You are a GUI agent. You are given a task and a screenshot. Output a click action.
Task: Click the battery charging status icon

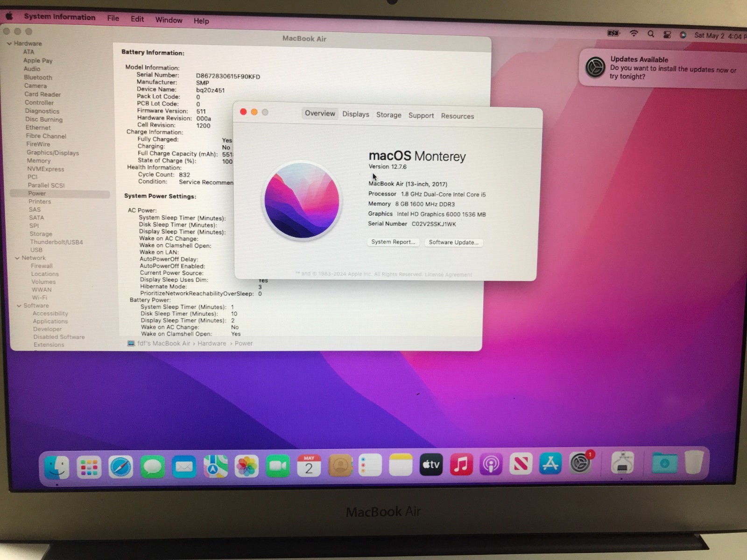[613, 33]
